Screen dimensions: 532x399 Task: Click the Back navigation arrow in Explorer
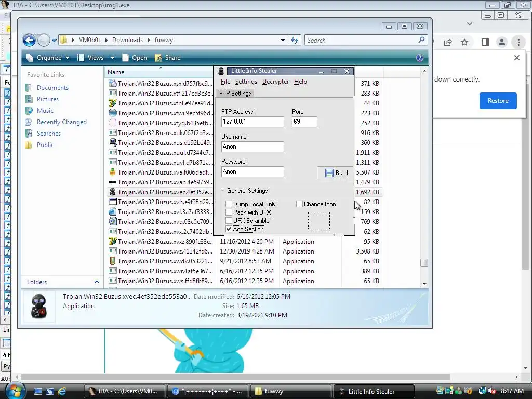[x=29, y=41]
